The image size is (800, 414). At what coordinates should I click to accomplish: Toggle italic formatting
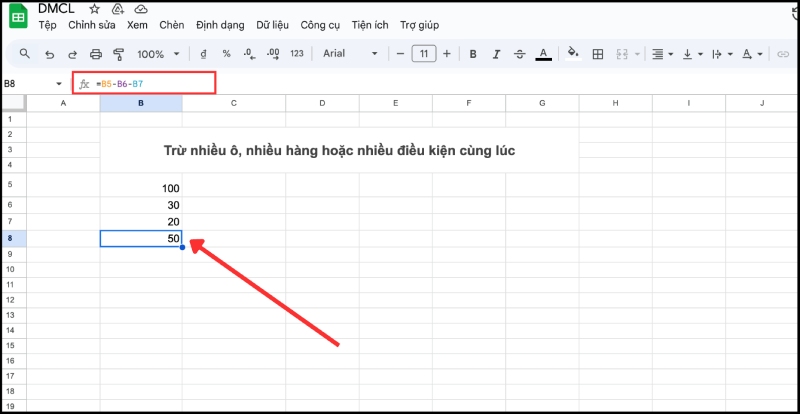click(x=496, y=54)
